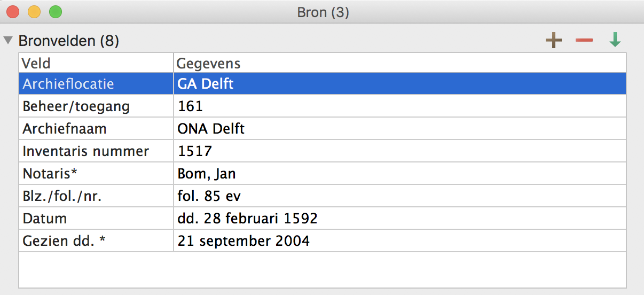Image resolution: width=644 pixels, height=295 pixels.
Task: Select the Bom, Jan notary value
Action: click(206, 174)
